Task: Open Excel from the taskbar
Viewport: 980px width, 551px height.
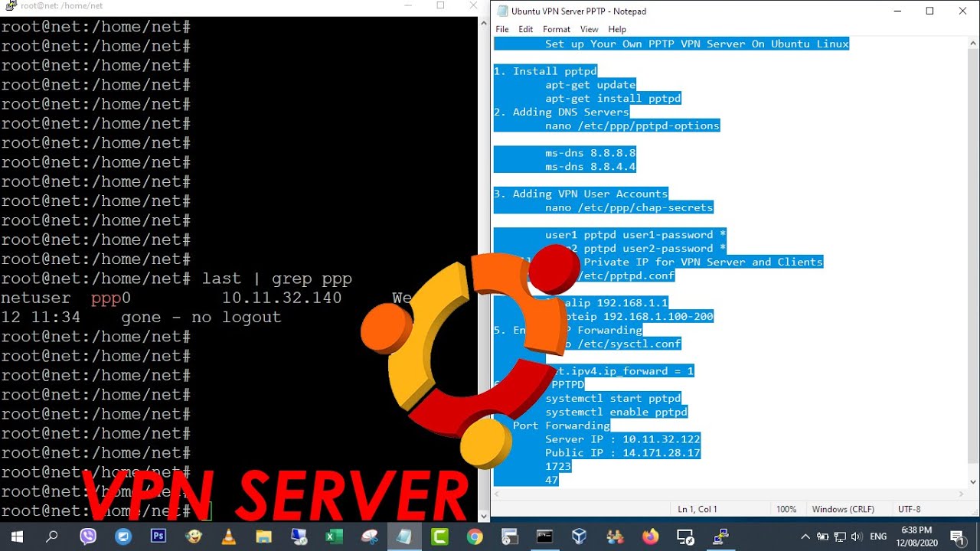Action: 334,536
